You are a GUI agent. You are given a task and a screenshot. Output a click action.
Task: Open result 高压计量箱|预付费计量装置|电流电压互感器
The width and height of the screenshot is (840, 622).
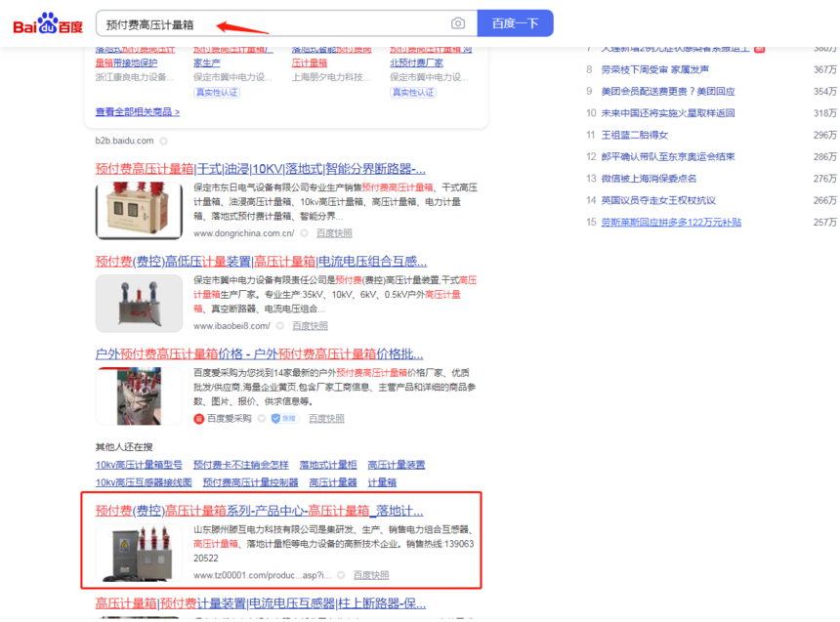pos(261,603)
